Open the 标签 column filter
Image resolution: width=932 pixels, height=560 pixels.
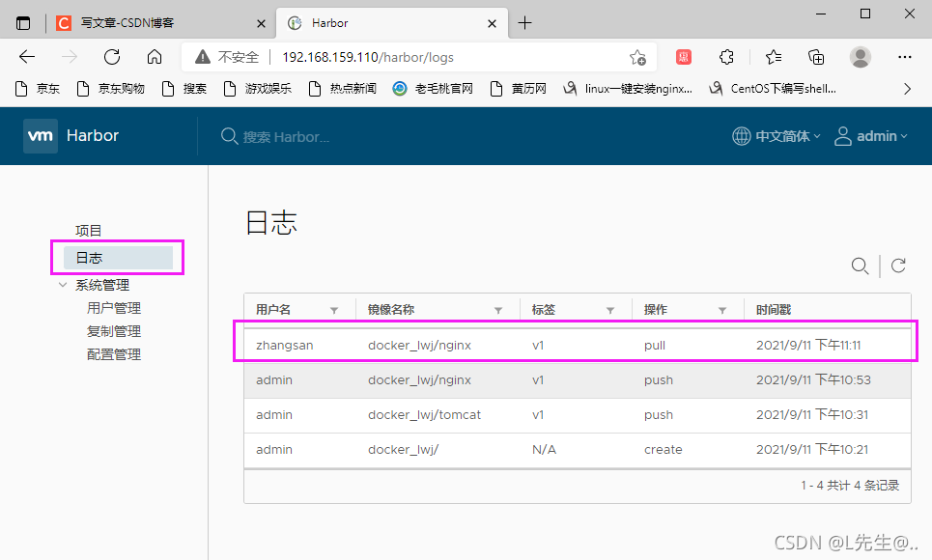(609, 310)
